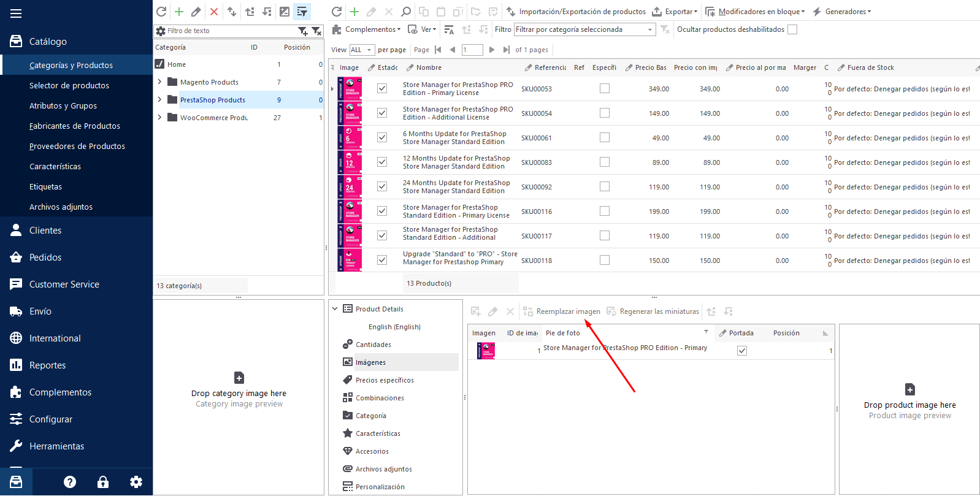The width and height of the screenshot is (980, 496).
Task: Click the Filtro de texto input field
Action: point(231,31)
